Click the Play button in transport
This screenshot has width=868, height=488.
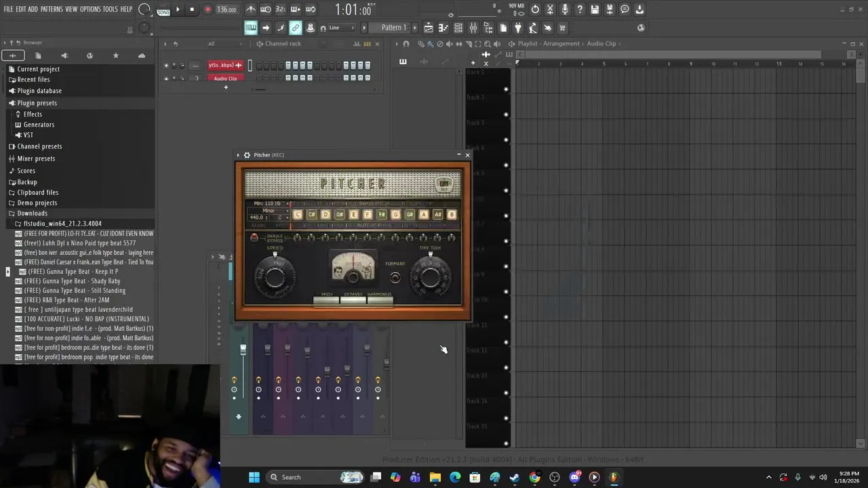[x=178, y=9]
